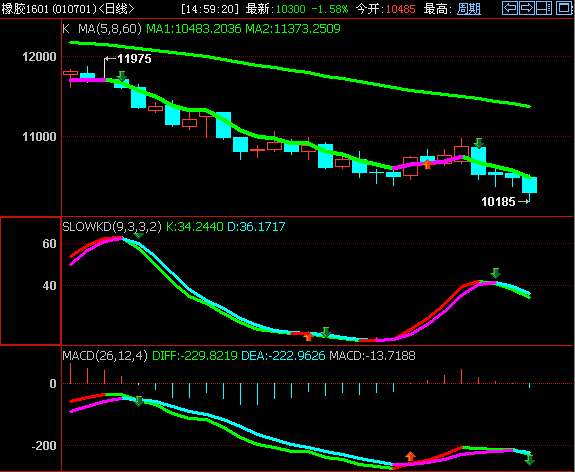Click the SLOWKD down arrow near 40 level

(495, 273)
